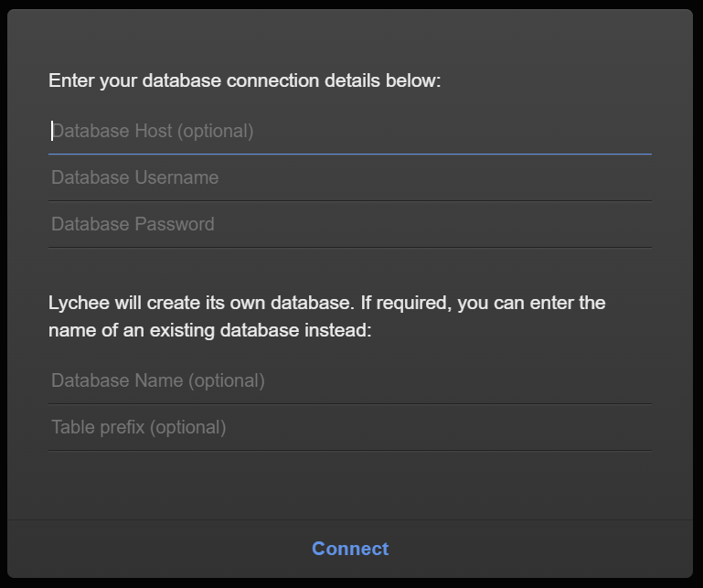The image size is (703, 588).
Task: Click the underline below Database Password field
Action: 349,247
